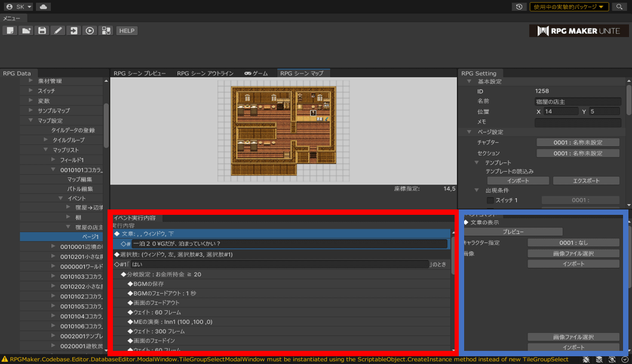
Task: Select マップ編集 in the data tree
Action: (x=79, y=179)
